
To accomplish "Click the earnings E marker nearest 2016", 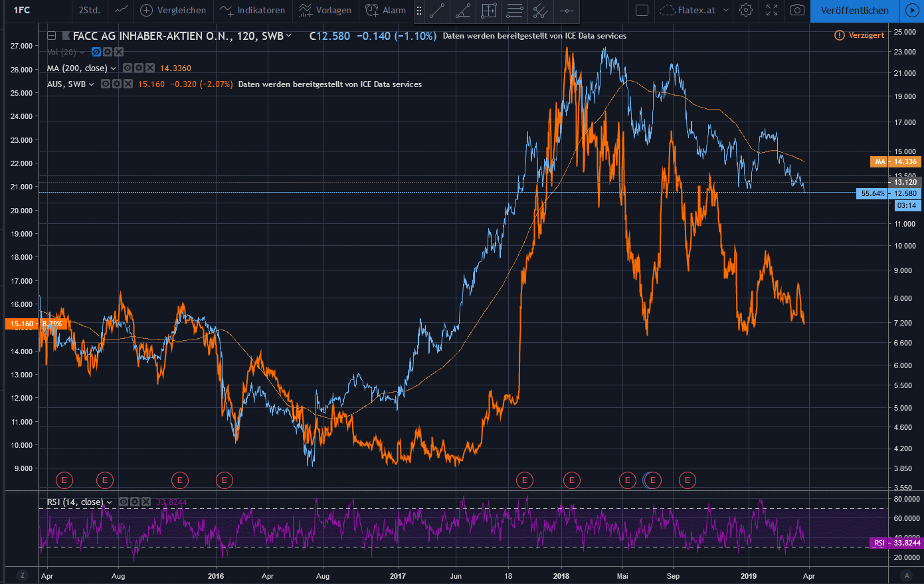I will click(225, 480).
